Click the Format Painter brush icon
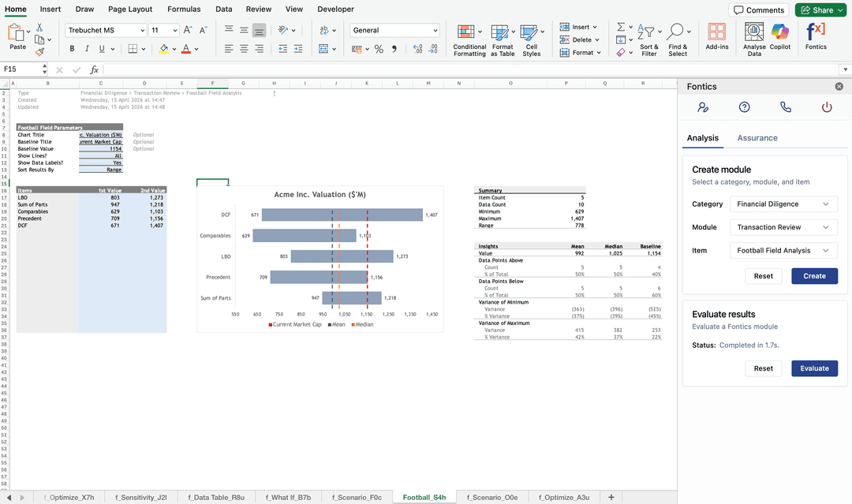Viewport: 852px width, 504px height. pyautogui.click(x=39, y=52)
